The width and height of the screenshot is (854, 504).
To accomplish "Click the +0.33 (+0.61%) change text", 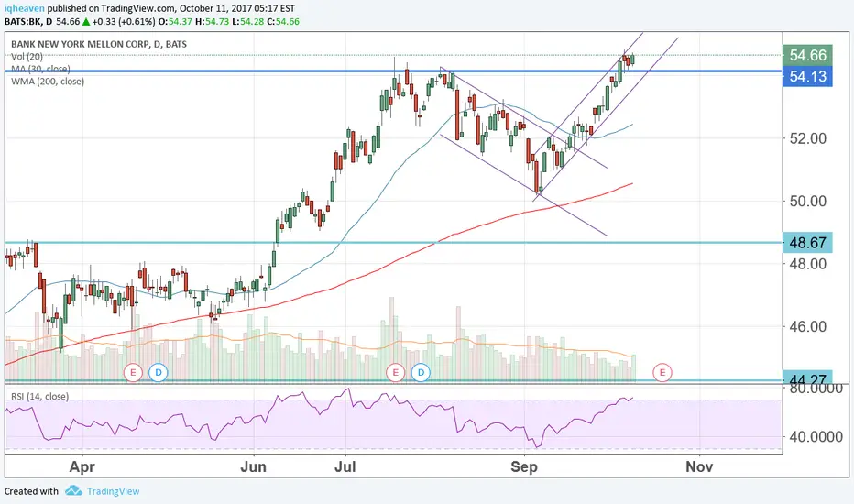I will pos(124,22).
